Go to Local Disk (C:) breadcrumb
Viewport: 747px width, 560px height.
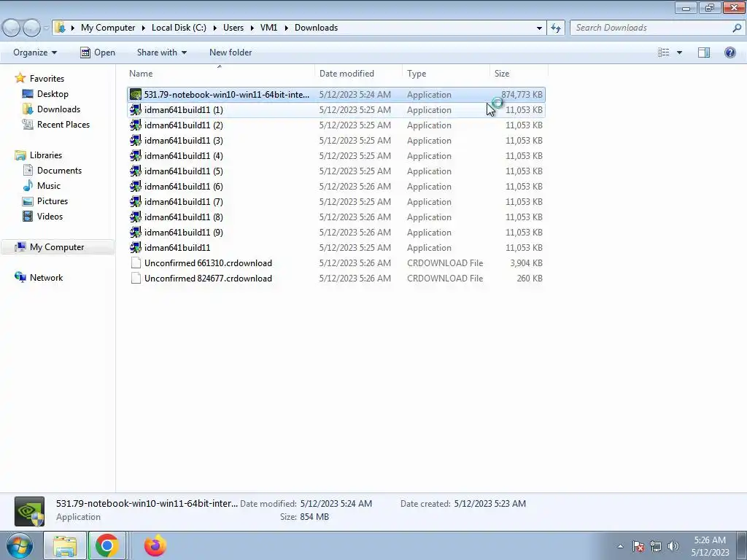pyautogui.click(x=179, y=28)
